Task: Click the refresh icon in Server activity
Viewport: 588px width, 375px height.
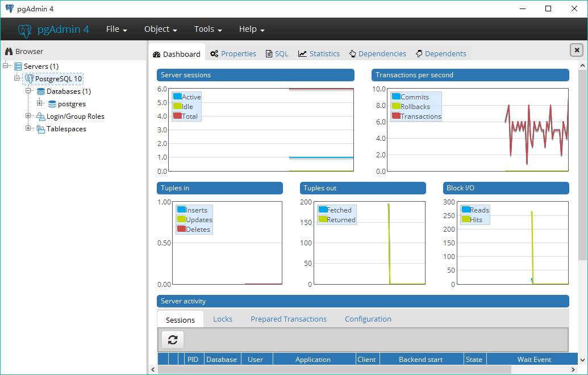Action: [x=173, y=340]
